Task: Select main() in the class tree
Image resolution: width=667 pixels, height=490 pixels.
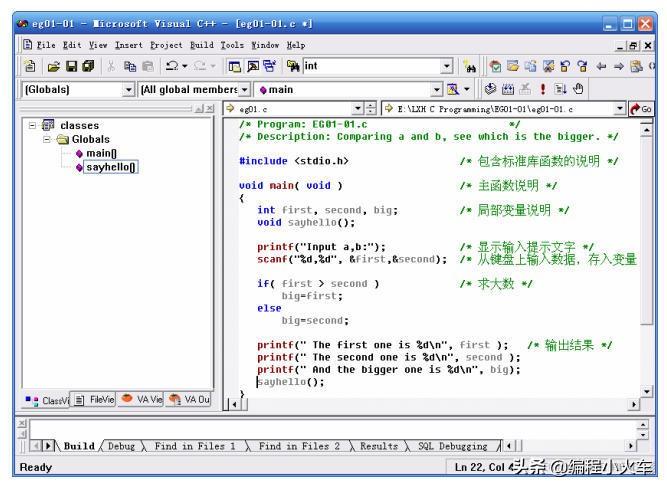Action: pyautogui.click(x=101, y=153)
